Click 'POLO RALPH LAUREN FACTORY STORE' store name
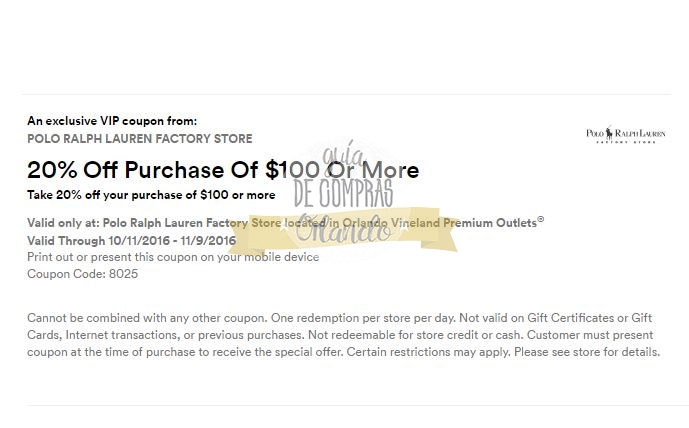 (x=140, y=138)
